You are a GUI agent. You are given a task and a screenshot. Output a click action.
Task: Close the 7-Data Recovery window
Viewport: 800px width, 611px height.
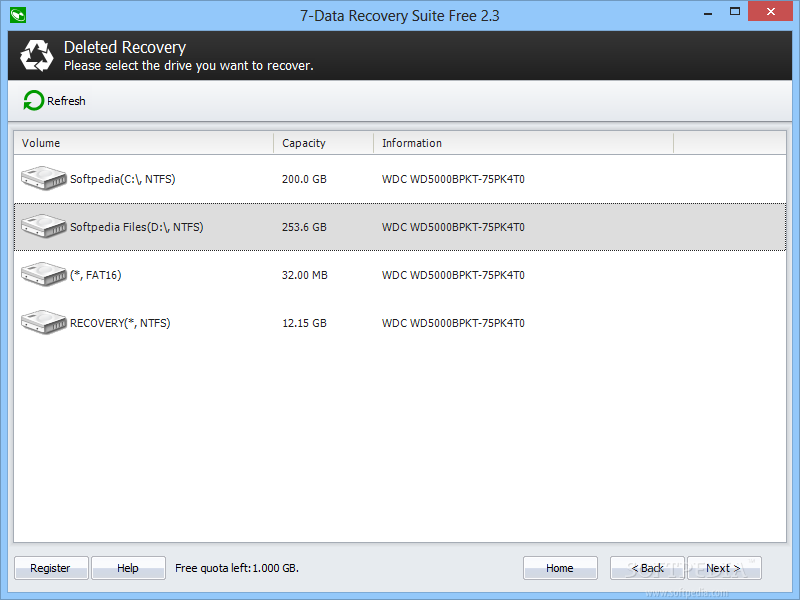coord(770,11)
